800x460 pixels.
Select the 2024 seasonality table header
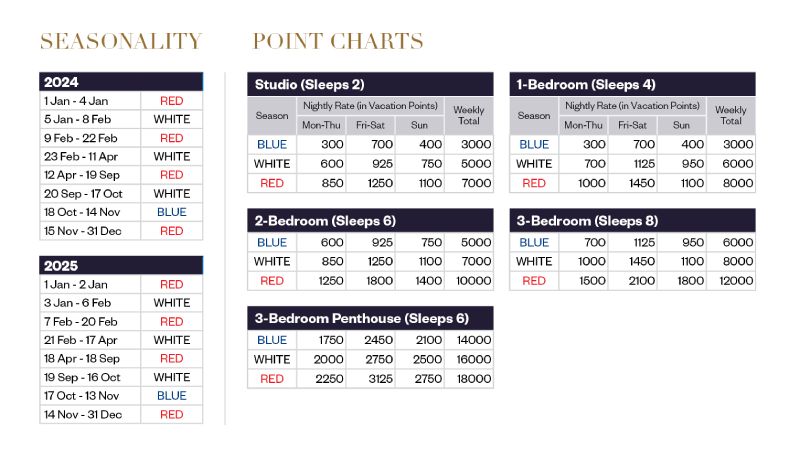point(121,82)
